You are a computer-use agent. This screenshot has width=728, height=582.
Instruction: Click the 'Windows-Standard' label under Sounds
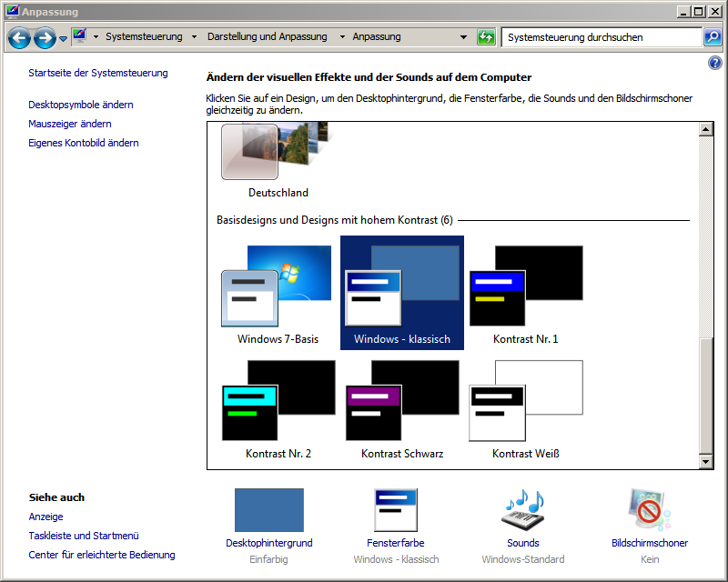(523, 559)
